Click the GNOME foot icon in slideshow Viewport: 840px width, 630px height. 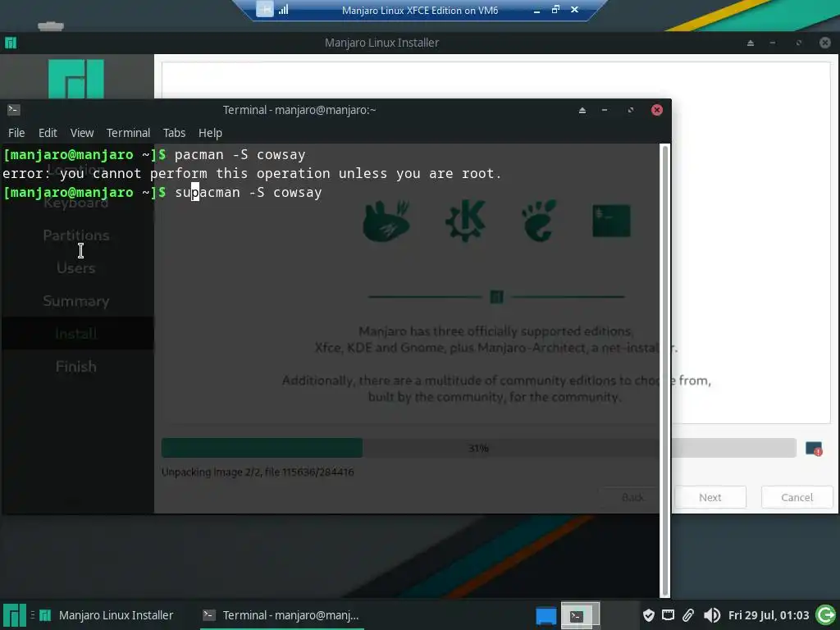point(540,220)
